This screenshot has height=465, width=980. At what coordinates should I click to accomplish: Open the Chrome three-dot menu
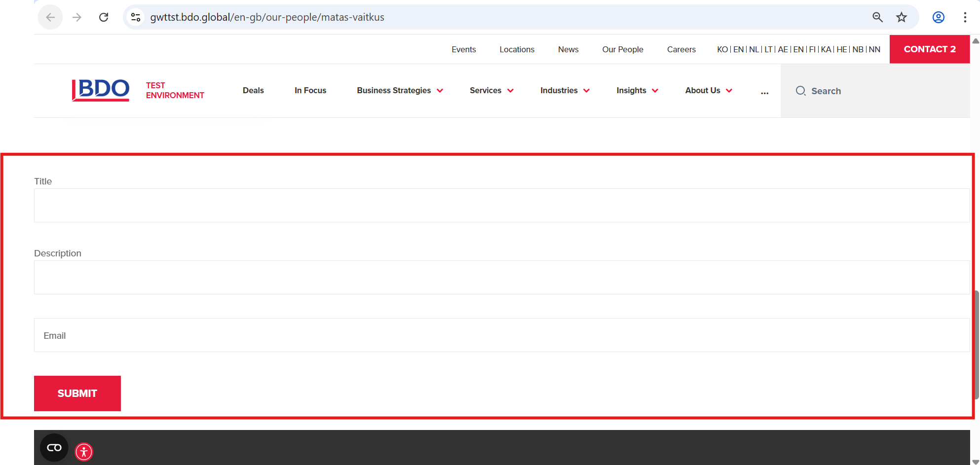point(965,17)
